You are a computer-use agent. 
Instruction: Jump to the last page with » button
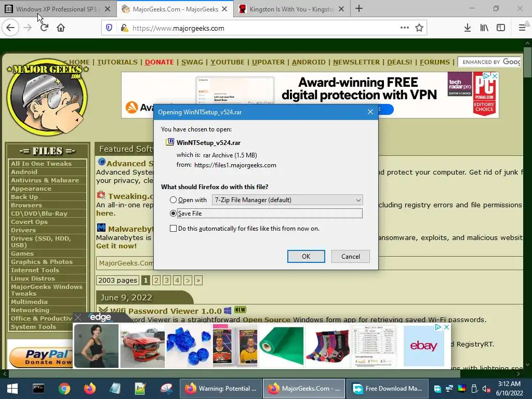pos(198,280)
